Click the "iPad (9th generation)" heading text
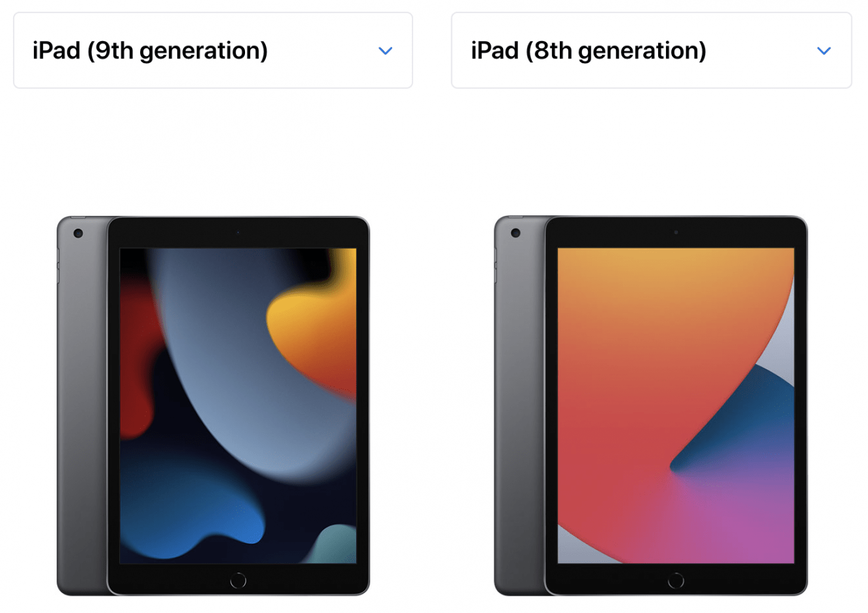The width and height of the screenshot is (868, 613). [150, 51]
